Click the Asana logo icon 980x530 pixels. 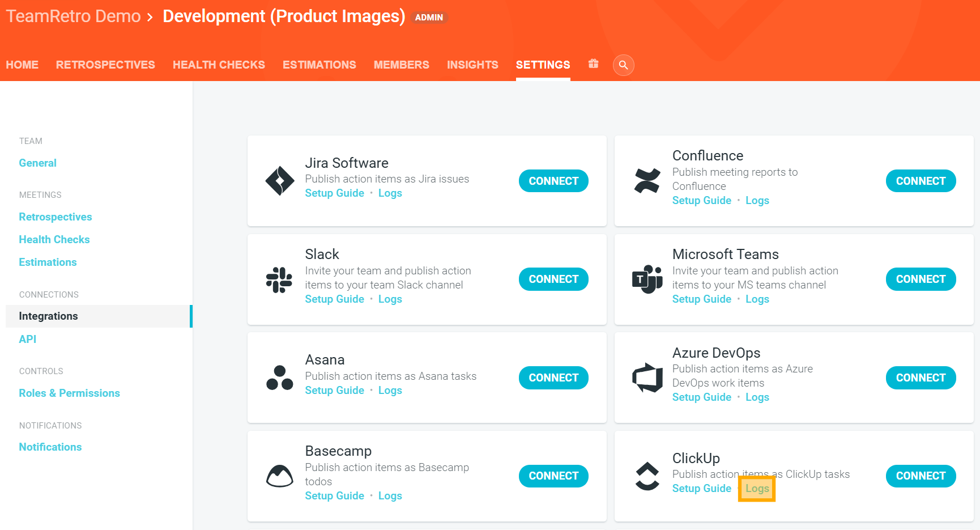[x=280, y=378]
